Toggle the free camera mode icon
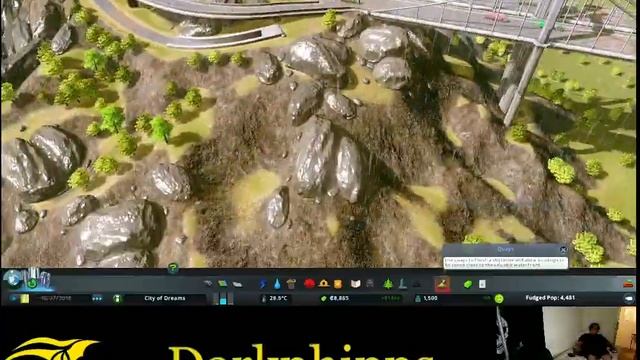The height and width of the screenshot is (360, 640). [x=629, y=299]
